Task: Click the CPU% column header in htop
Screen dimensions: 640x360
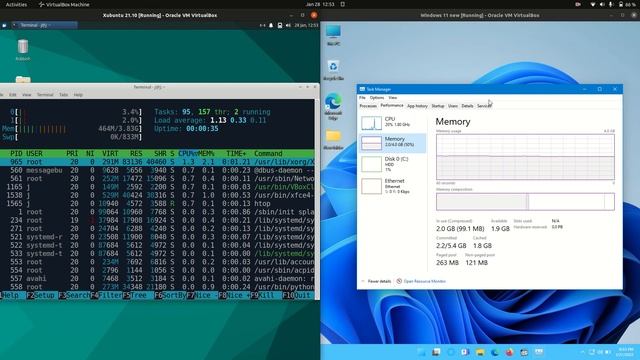Action: (x=187, y=153)
